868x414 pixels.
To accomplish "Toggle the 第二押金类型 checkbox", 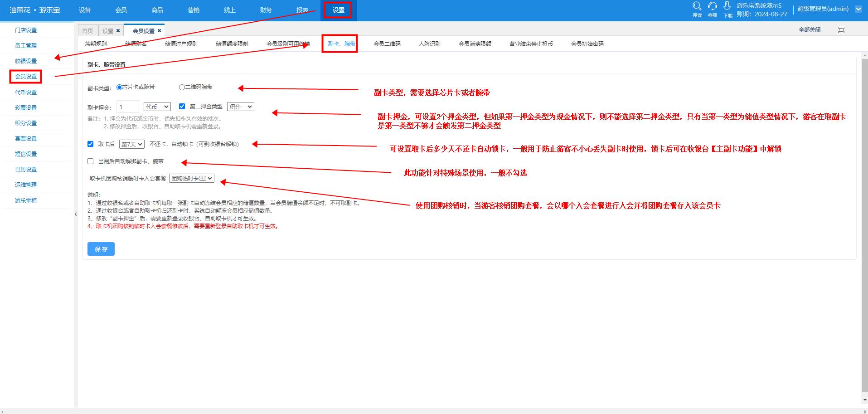I will 182,107.
